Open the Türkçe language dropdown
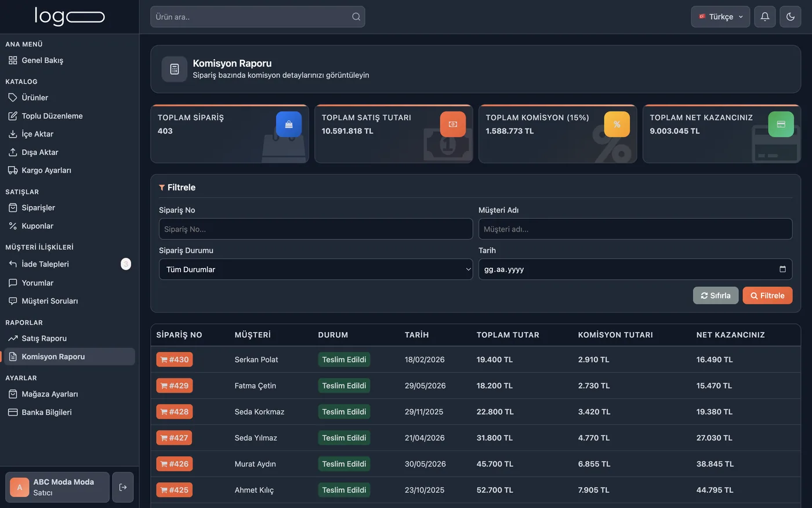Viewport: 812px width, 508px height. pos(720,17)
